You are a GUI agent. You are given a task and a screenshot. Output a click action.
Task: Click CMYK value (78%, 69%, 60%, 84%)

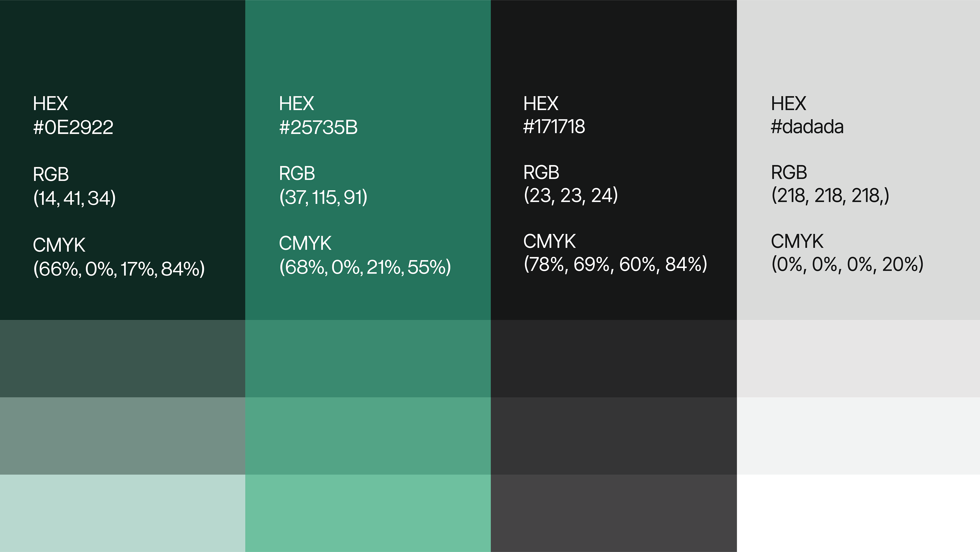[x=616, y=264]
